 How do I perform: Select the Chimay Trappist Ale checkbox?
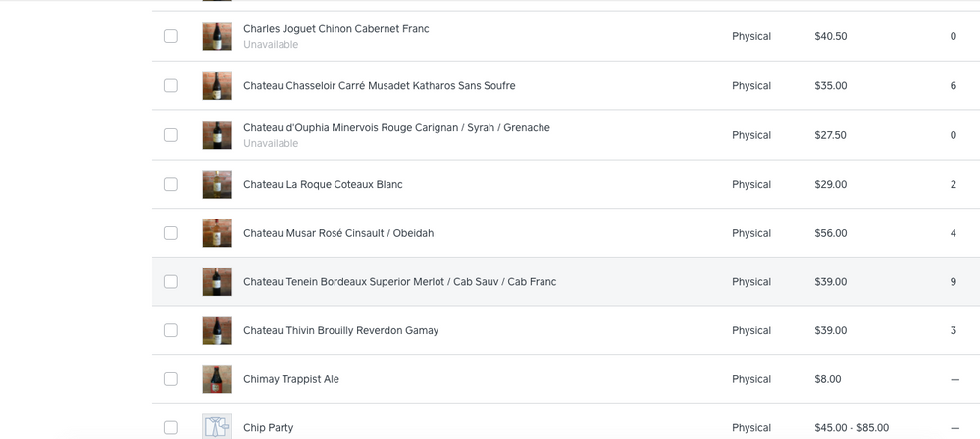[171, 379]
